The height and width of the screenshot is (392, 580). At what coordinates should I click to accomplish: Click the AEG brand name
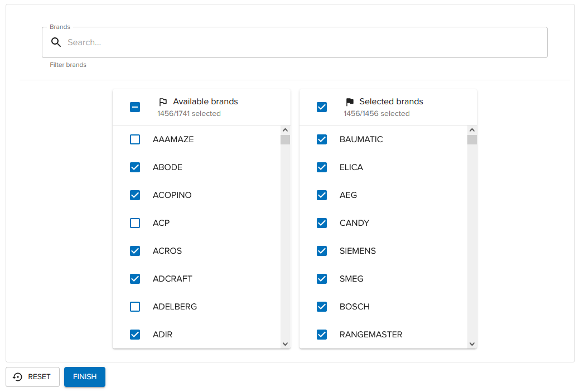(x=348, y=195)
